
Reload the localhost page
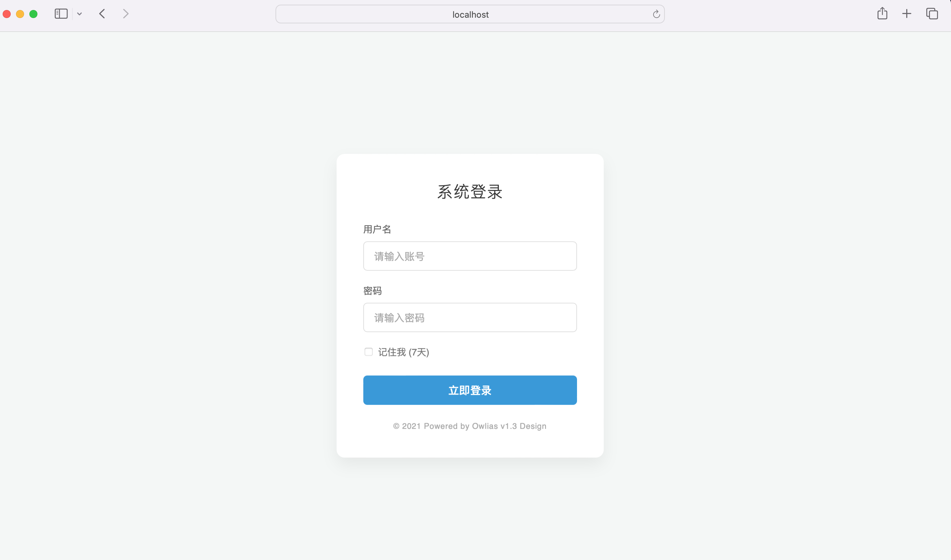click(656, 14)
